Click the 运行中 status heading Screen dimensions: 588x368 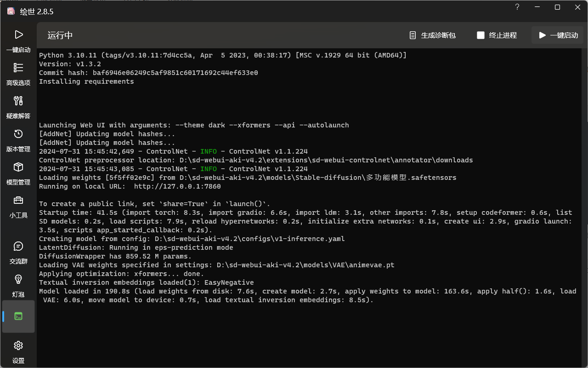pyautogui.click(x=60, y=35)
